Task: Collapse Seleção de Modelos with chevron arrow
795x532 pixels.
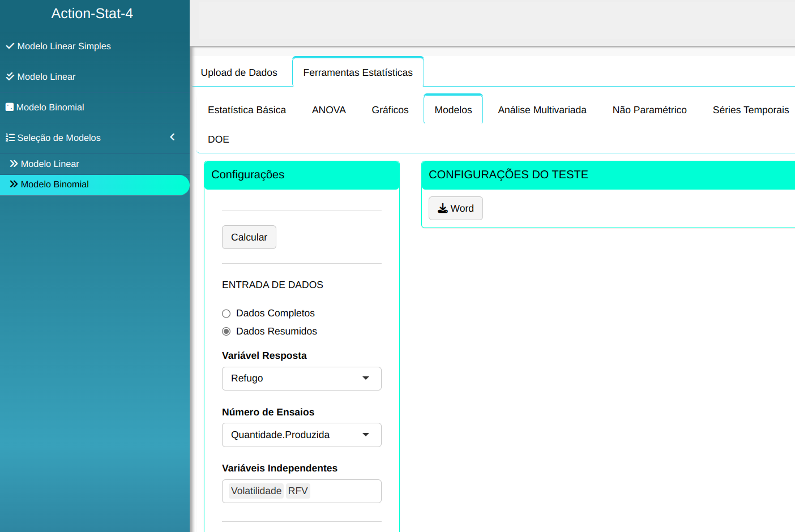Action: [172, 137]
